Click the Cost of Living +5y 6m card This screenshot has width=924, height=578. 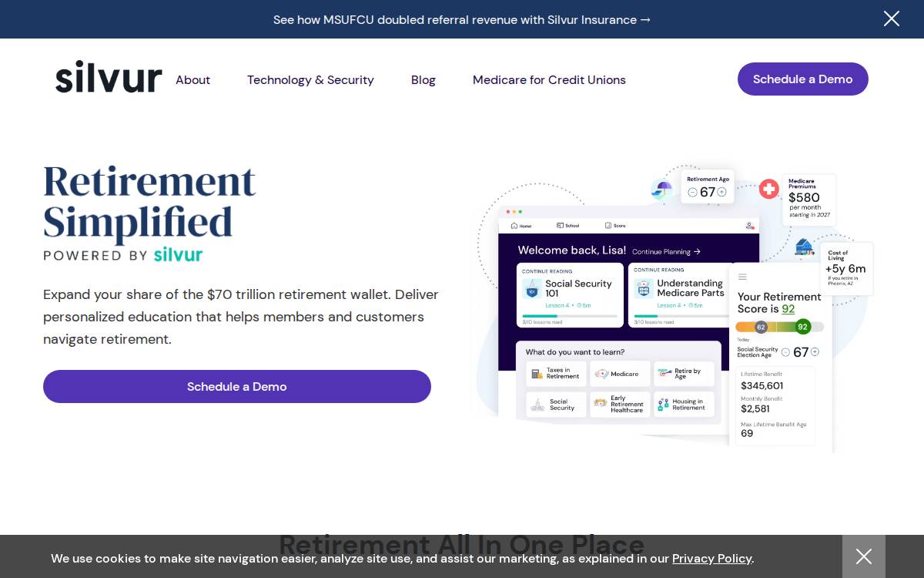pos(846,268)
